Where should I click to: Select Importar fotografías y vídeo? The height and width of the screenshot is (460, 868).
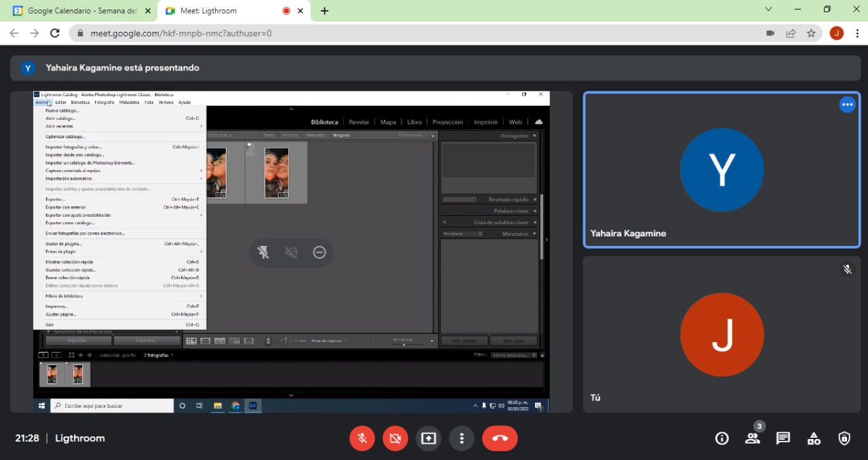(120, 147)
